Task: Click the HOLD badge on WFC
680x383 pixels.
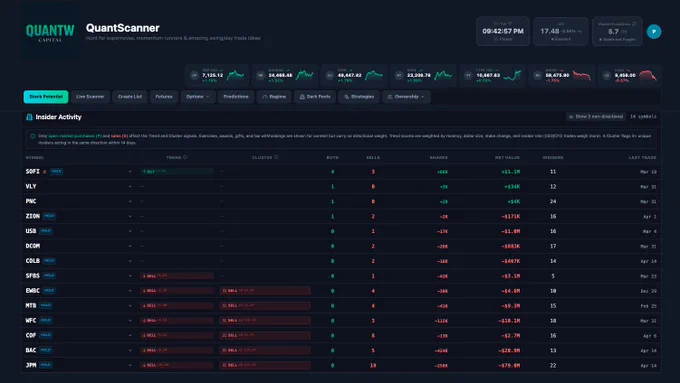Action: 46,321
